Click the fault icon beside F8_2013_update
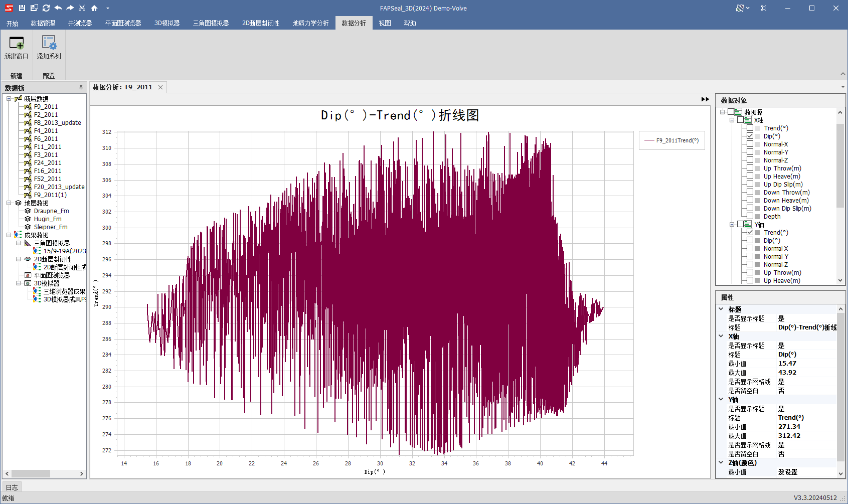This screenshot has height=504, width=848. tap(28, 123)
